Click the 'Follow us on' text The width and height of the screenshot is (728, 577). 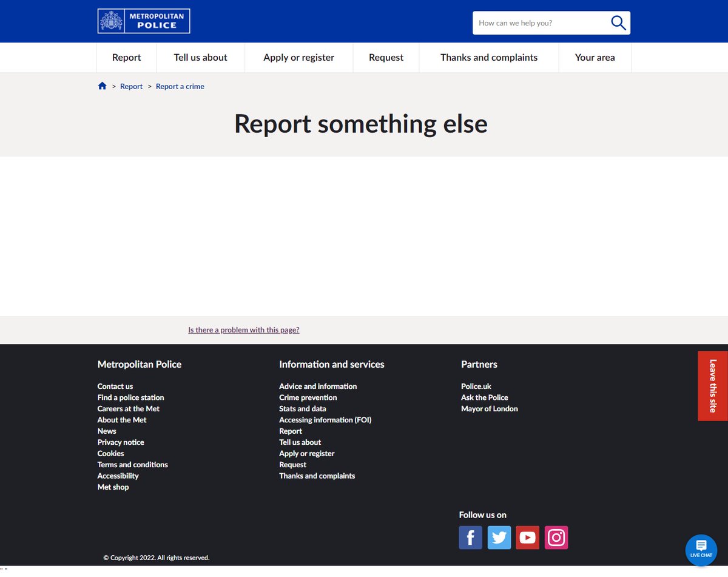point(483,515)
